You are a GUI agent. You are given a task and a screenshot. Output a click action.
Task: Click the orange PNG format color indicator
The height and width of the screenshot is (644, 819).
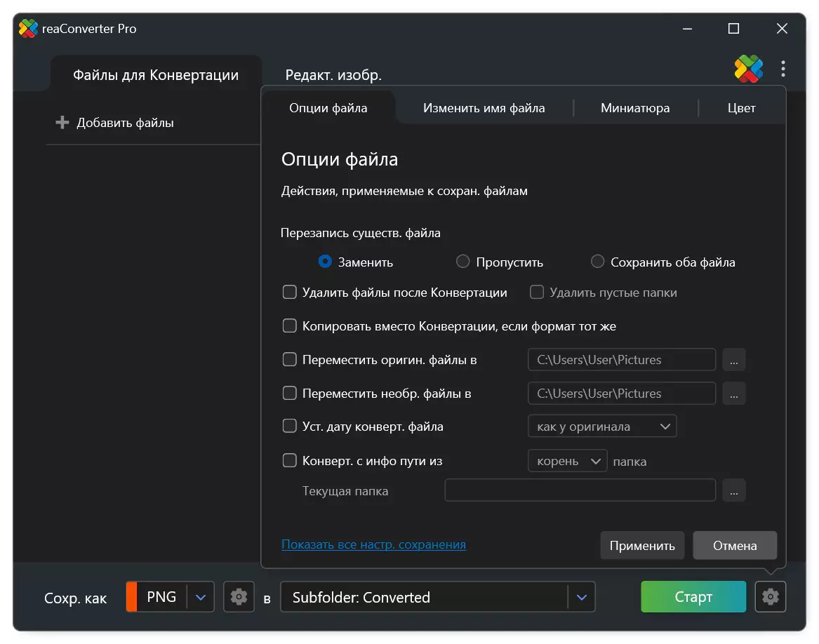(x=132, y=596)
